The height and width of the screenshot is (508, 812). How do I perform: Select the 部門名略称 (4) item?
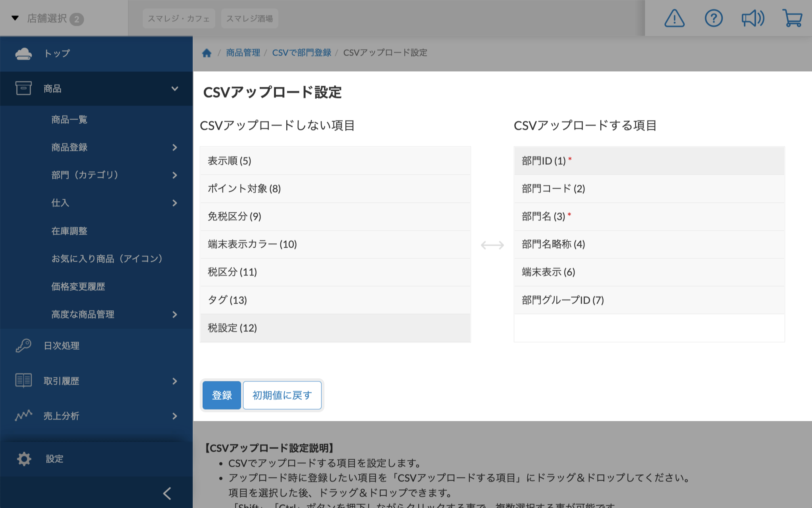(649, 244)
